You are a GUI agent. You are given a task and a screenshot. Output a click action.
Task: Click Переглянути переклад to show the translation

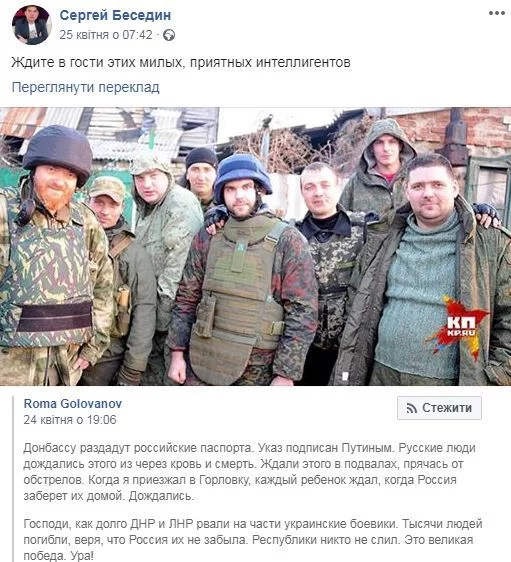[x=86, y=87]
